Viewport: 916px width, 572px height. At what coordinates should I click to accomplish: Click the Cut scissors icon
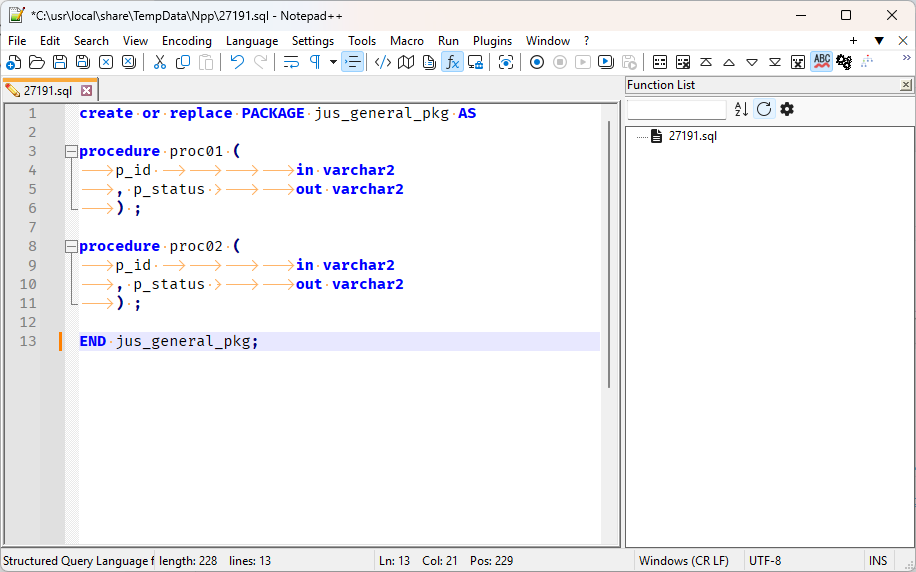159,62
